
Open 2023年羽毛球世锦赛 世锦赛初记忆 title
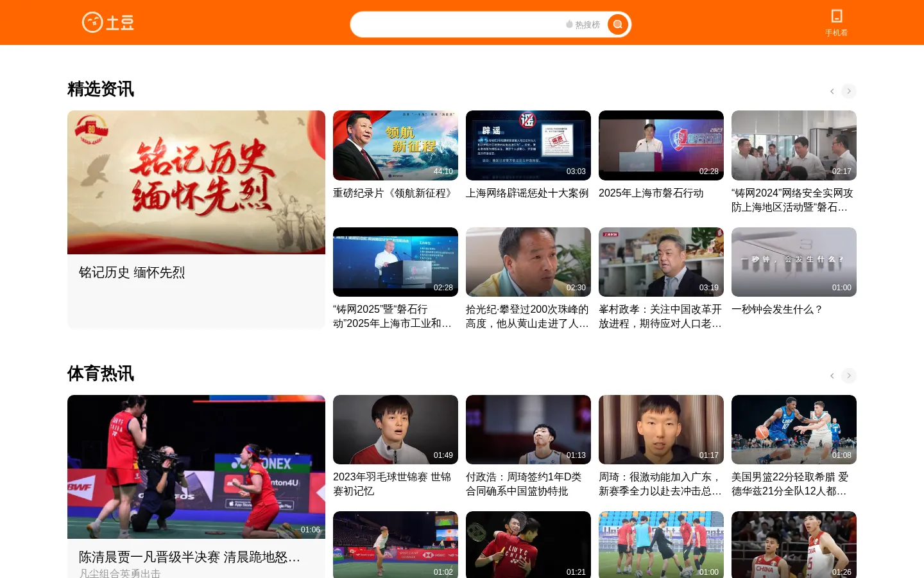tap(392, 484)
